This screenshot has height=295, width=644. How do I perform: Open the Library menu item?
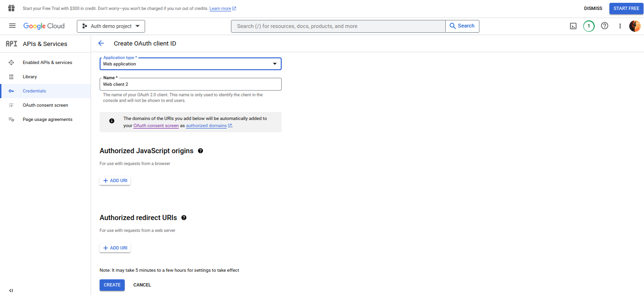click(x=30, y=77)
